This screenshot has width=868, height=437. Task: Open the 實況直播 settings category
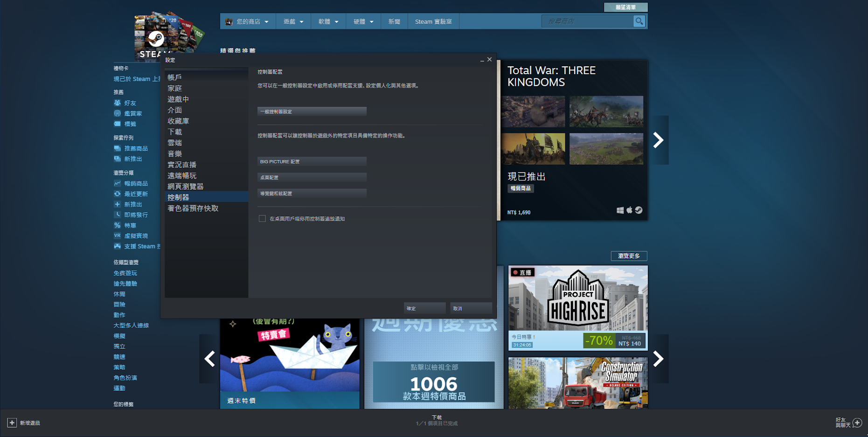pyautogui.click(x=207, y=165)
